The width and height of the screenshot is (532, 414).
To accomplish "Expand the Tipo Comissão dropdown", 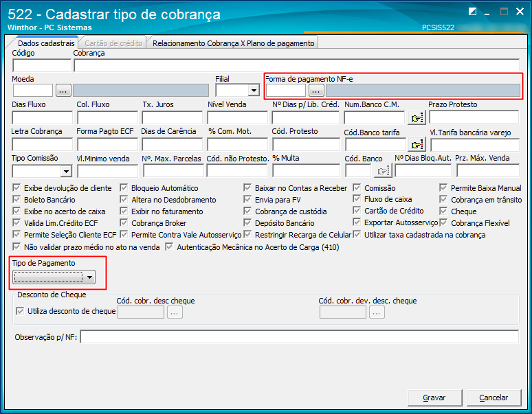I will click(67, 171).
